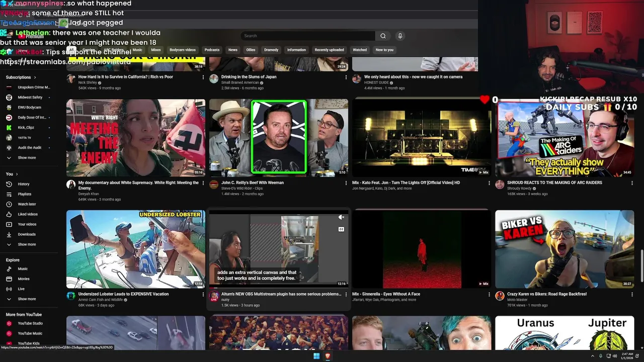Toggle closed captions on hovered video preview
The width and height of the screenshot is (644, 362).
click(341, 229)
